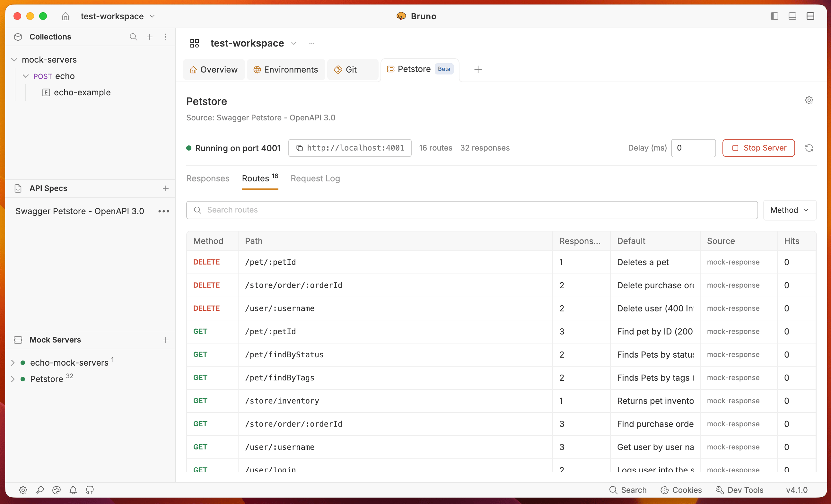
Task: Open the test-workspace header dropdown chevron
Action: (x=294, y=43)
